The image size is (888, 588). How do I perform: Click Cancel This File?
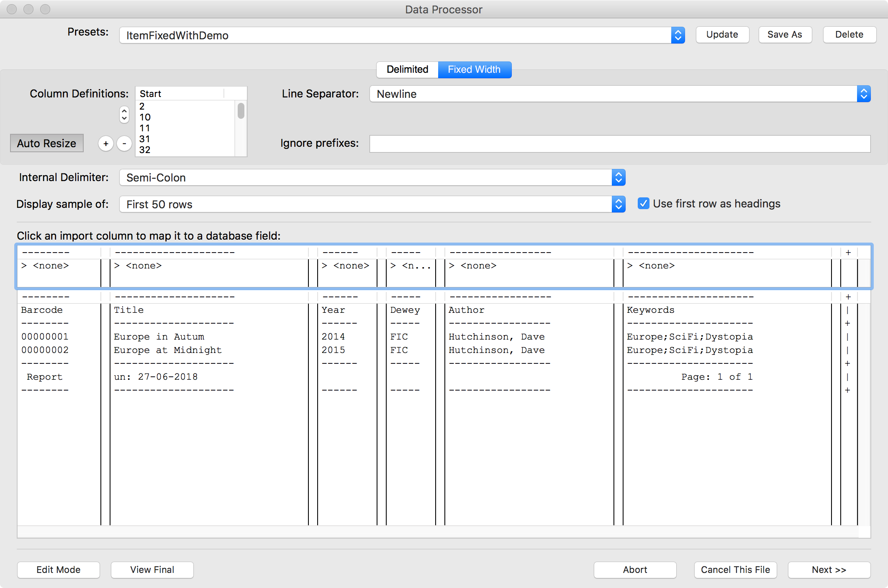tap(736, 570)
